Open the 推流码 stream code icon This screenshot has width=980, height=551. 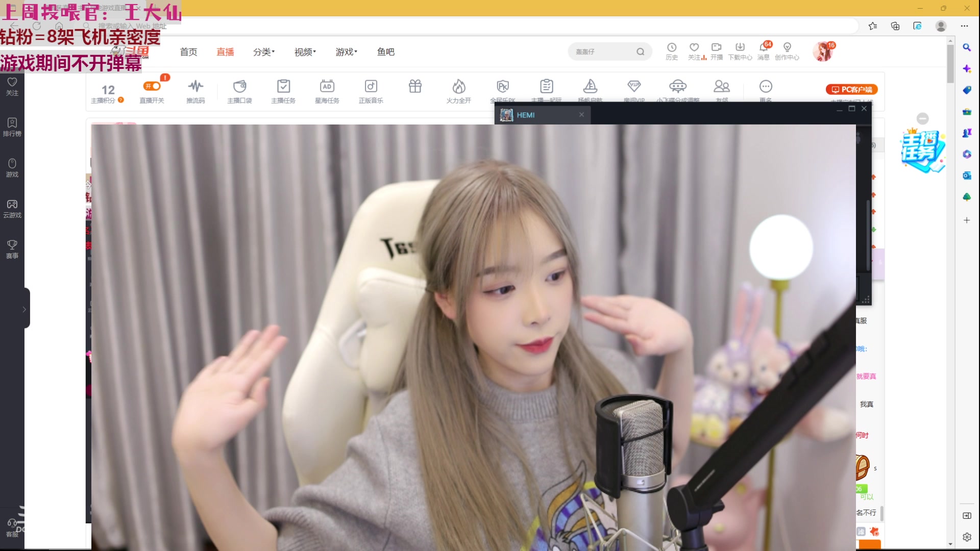(x=195, y=86)
